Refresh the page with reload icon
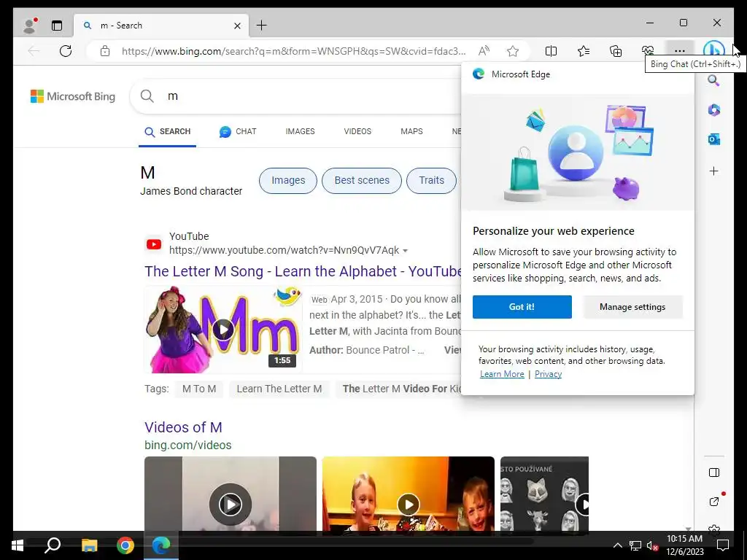This screenshot has width=747, height=560. 66,51
